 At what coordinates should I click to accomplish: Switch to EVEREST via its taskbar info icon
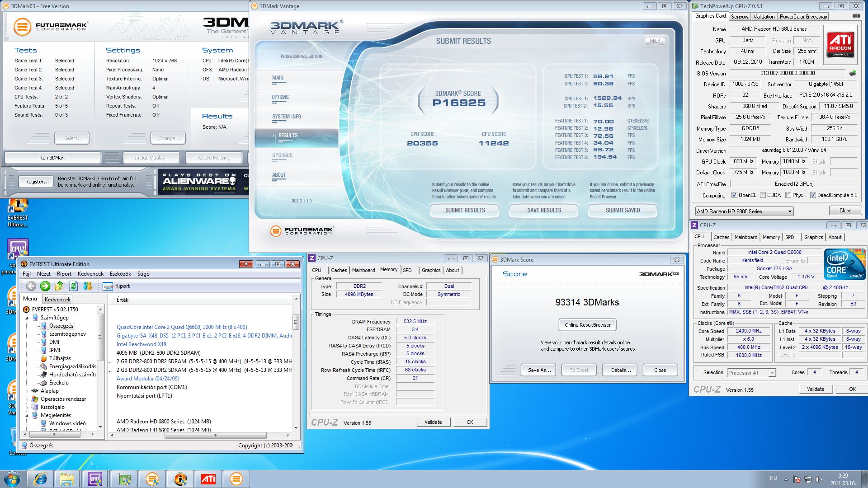point(180,479)
